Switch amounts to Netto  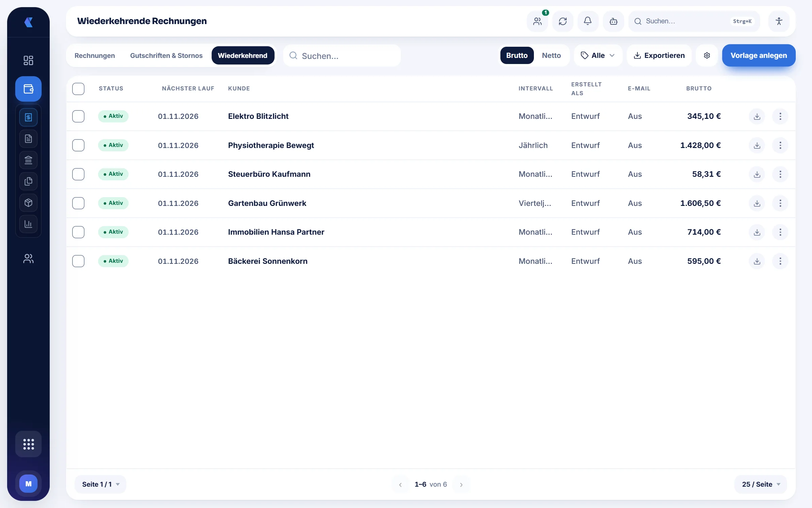551,56
